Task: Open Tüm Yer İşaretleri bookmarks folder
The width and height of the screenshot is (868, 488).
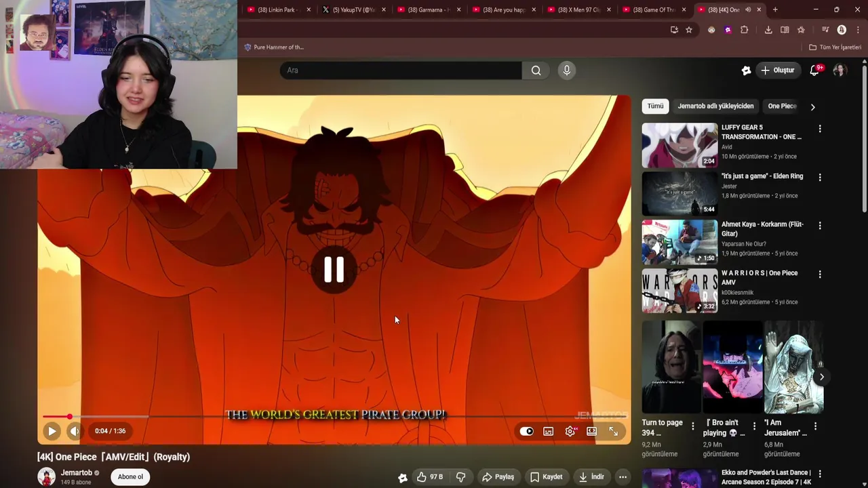Action: click(x=835, y=47)
